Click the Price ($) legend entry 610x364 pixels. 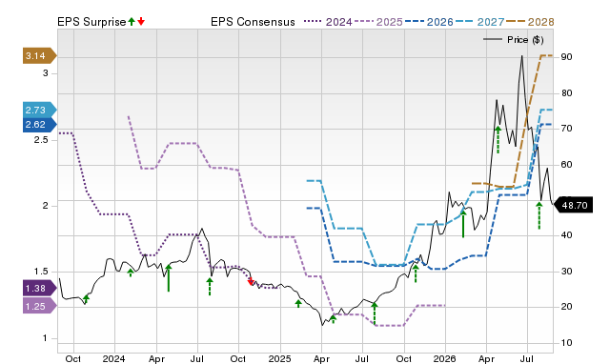pos(514,40)
